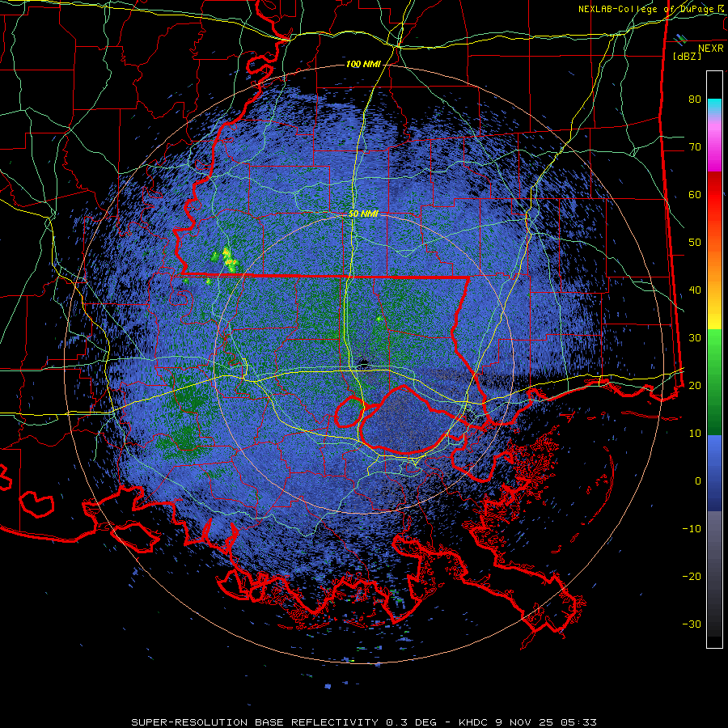Click the -10 value on the dBZ scale
Image resolution: width=728 pixels, height=728 pixels.
(x=692, y=528)
